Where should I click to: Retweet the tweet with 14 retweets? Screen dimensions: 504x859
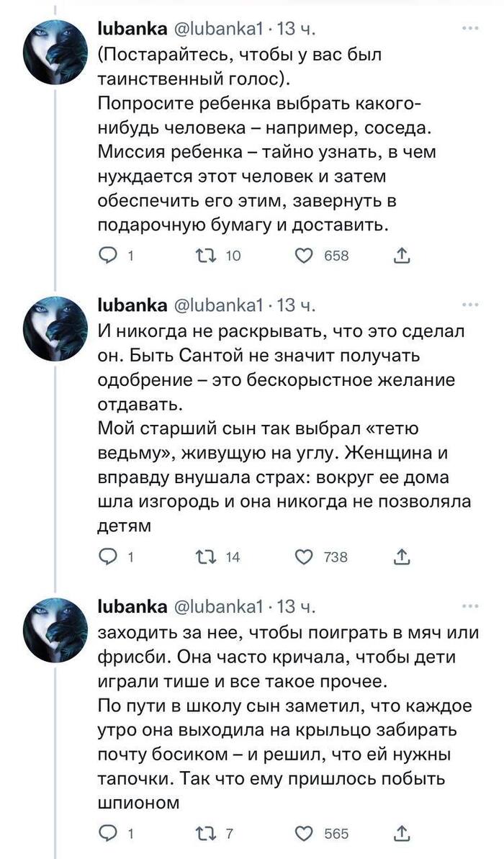[204, 556]
